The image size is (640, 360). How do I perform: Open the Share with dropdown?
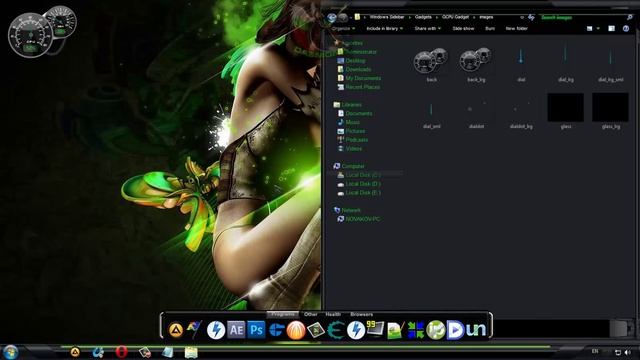[x=428, y=29]
